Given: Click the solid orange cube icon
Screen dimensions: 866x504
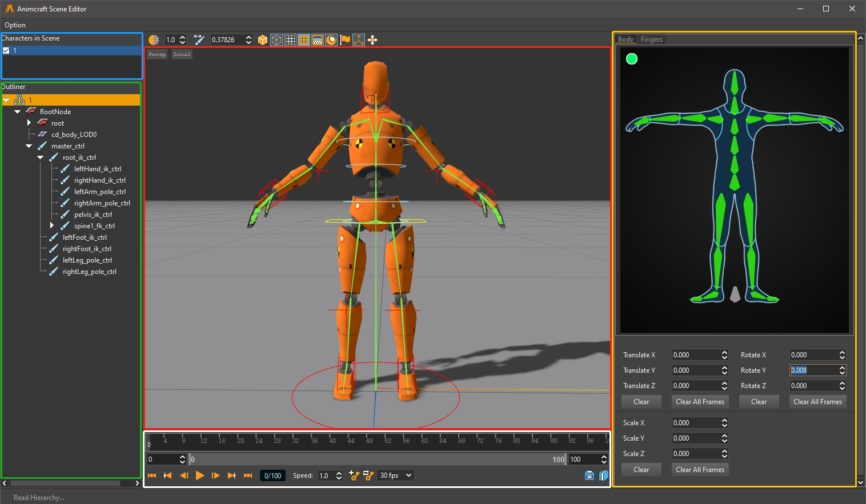Looking at the screenshot, I should click(x=263, y=40).
